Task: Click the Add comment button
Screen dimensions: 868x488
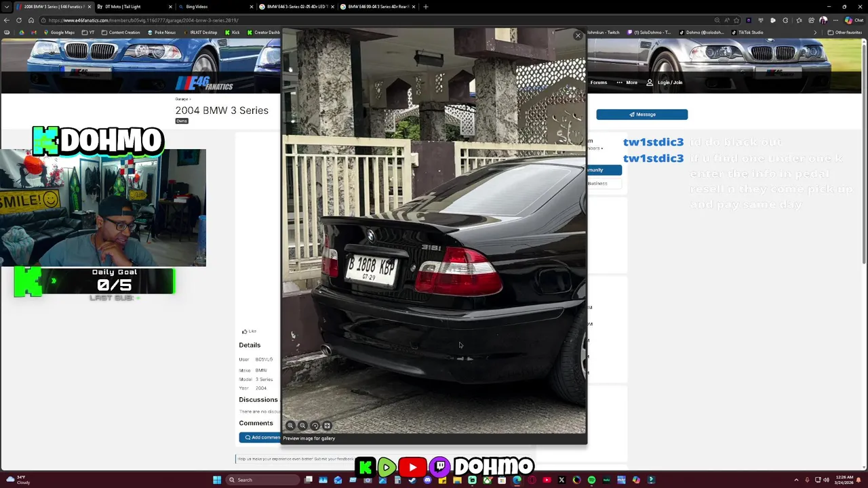Action: [260, 438]
